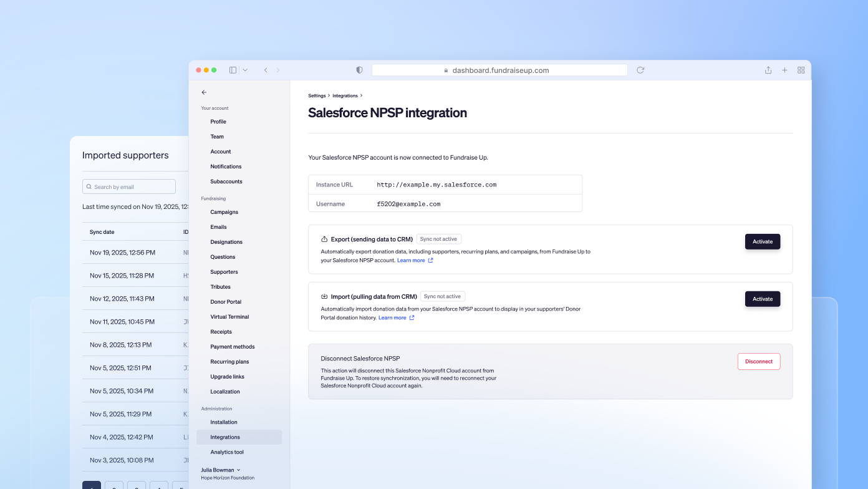The width and height of the screenshot is (868, 489).
Task: Click the privacy shield icon
Action: click(359, 70)
